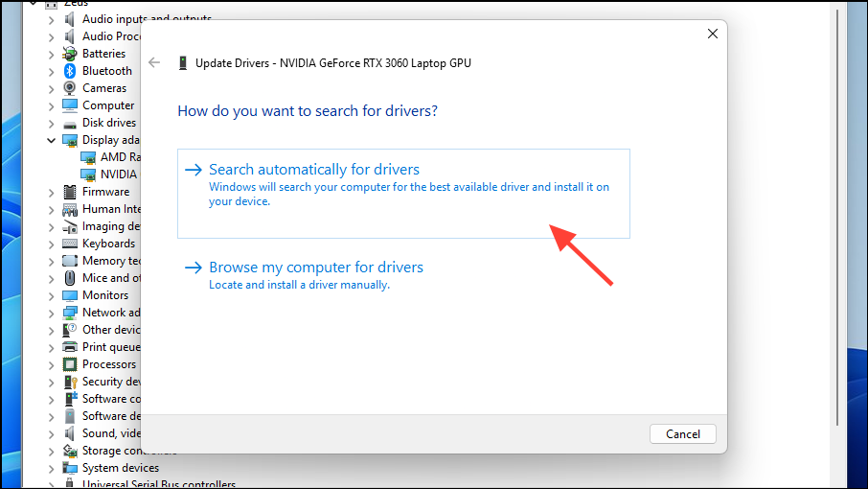Click the Cameras webcam icon
The image size is (868, 489).
tap(70, 88)
